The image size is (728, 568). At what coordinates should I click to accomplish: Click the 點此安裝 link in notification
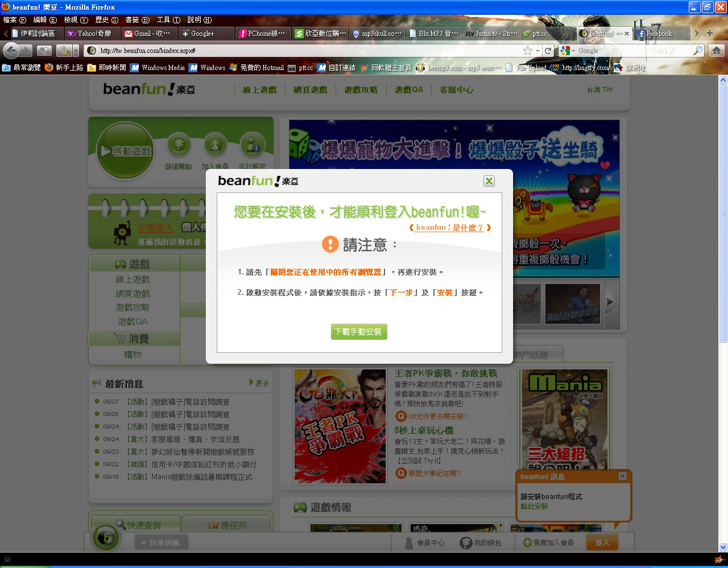(534, 507)
